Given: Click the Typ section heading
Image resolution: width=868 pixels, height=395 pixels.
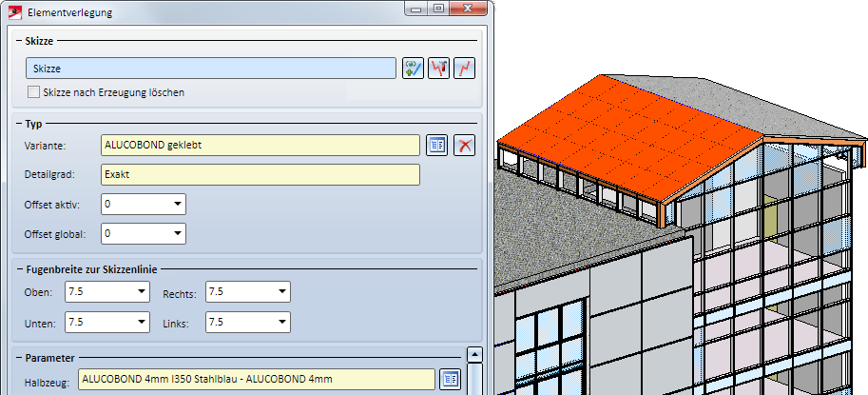Looking at the screenshot, I should pos(34,124).
